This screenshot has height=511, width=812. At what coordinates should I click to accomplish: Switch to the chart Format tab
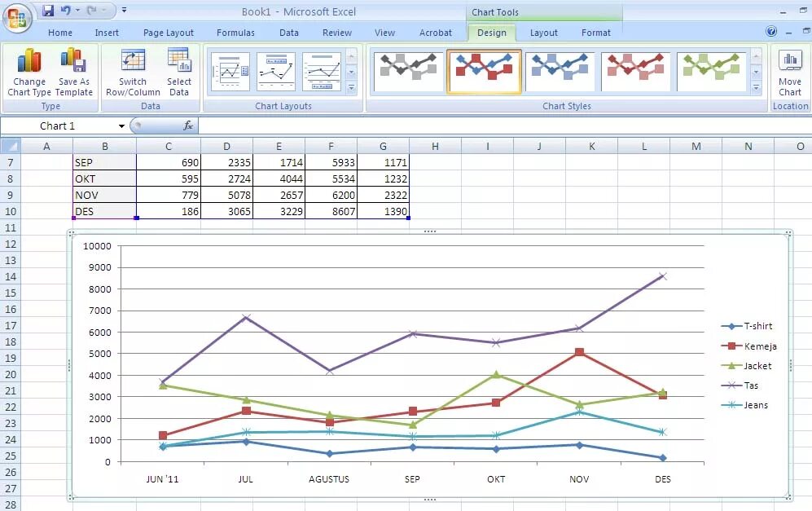coord(596,33)
